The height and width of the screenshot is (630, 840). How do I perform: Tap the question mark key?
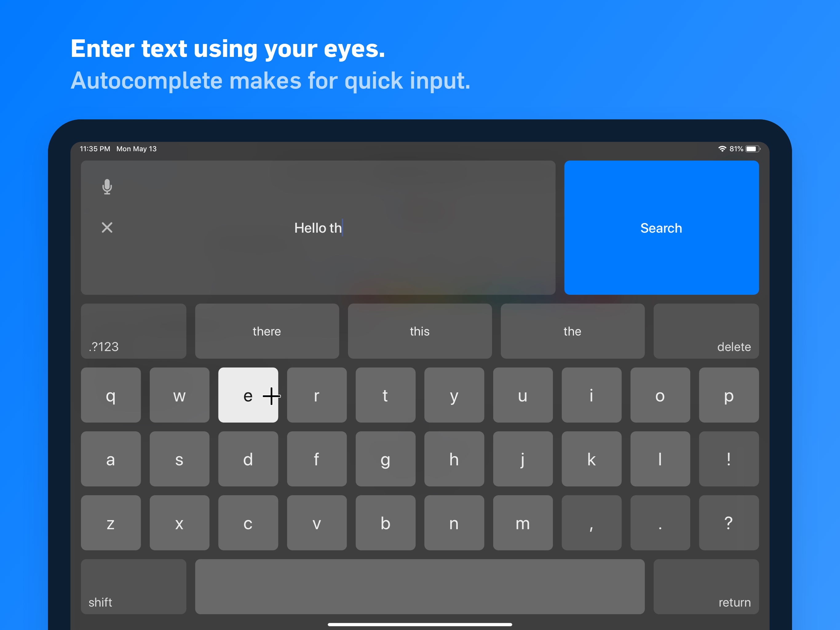coord(729,522)
